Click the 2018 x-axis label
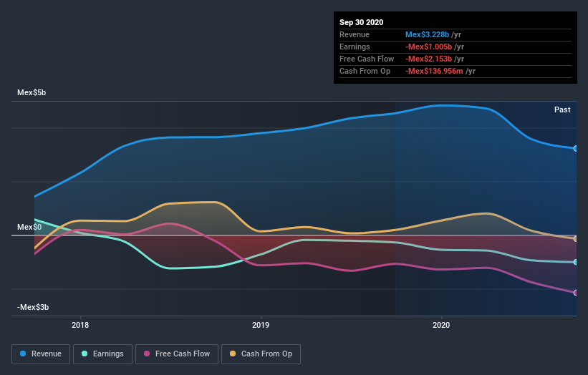This screenshot has width=588, height=375. pos(80,325)
